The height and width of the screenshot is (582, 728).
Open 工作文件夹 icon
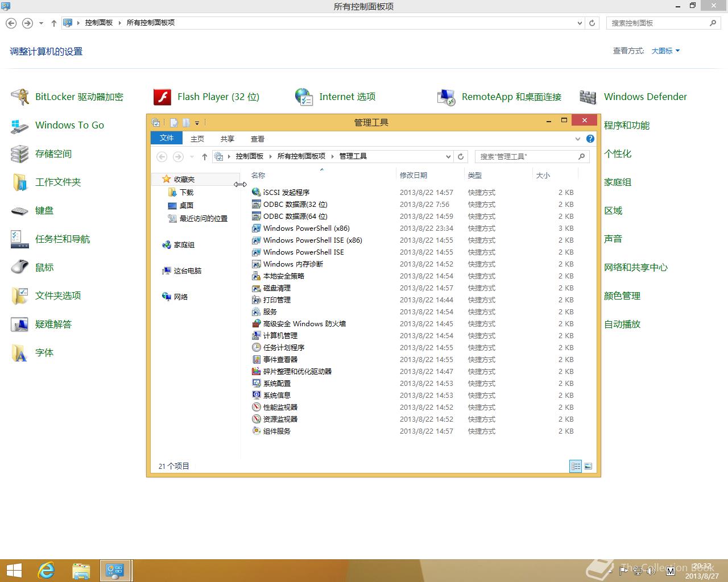click(20, 182)
